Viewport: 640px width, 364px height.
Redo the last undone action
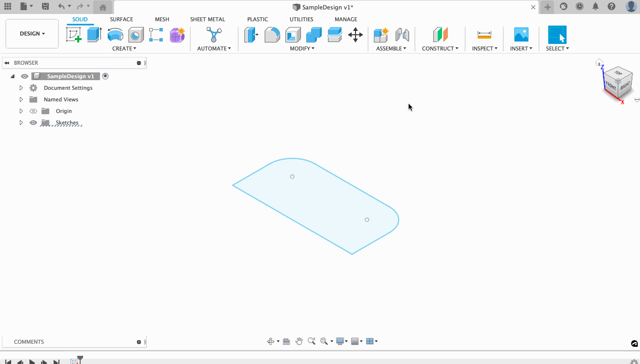coord(80,7)
